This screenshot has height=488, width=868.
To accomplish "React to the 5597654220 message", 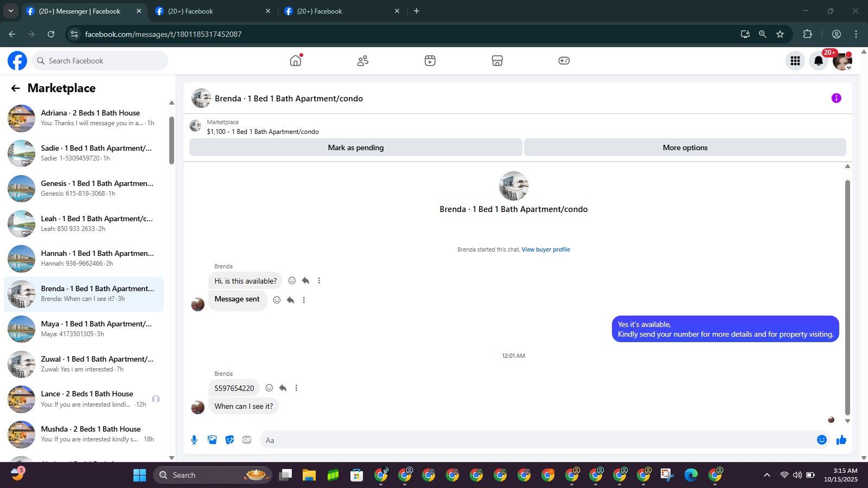I will point(269,388).
